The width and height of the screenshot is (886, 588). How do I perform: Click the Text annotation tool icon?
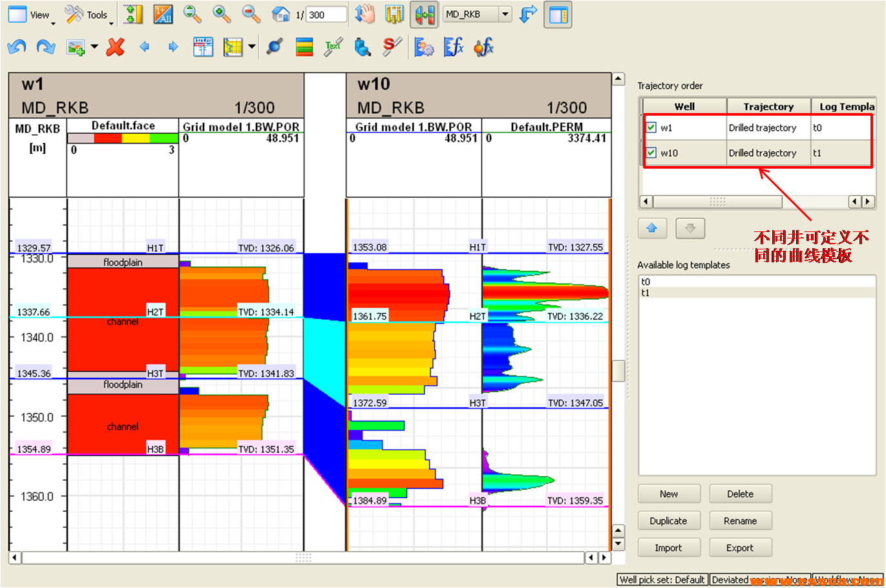(333, 47)
